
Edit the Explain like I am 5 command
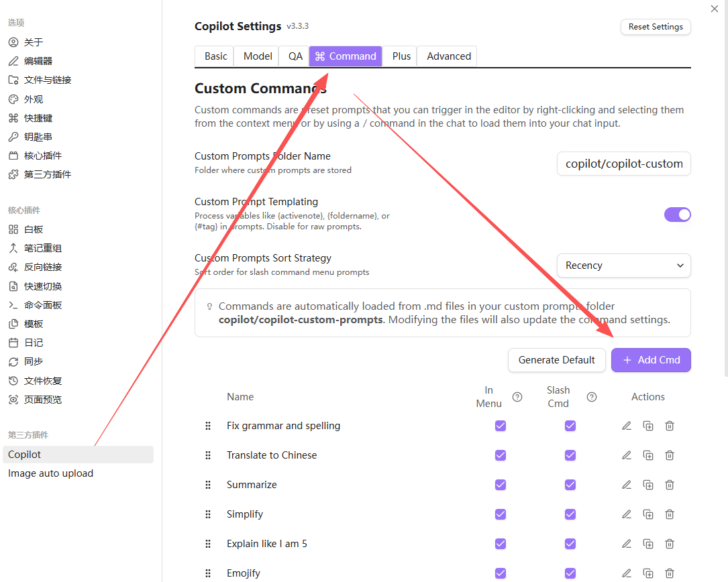coord(626,544)
